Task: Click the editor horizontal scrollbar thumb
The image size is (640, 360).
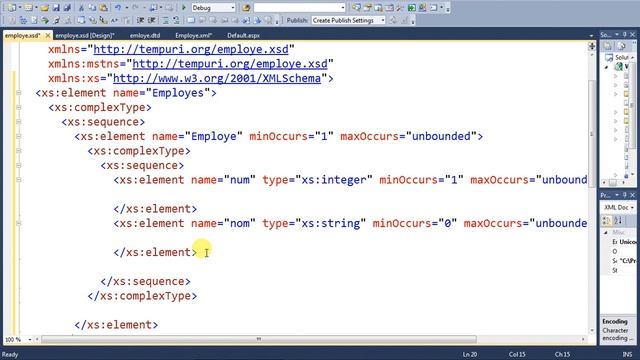Action: 259,339
